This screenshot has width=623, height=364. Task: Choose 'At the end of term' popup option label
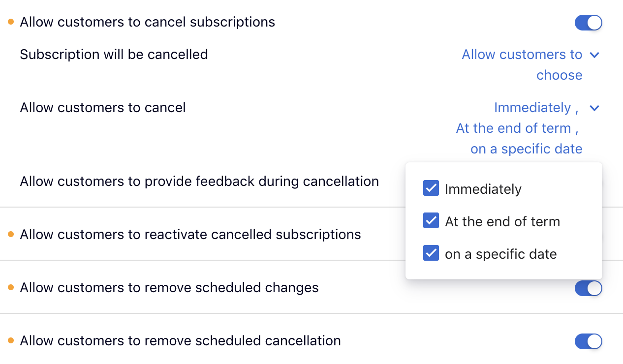(x=502, y=222)
